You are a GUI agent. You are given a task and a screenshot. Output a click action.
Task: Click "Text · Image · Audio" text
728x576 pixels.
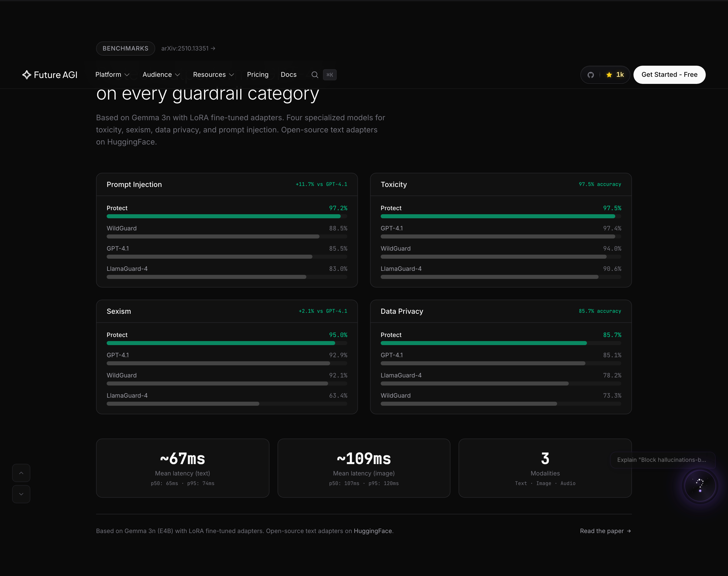point(545,483)
